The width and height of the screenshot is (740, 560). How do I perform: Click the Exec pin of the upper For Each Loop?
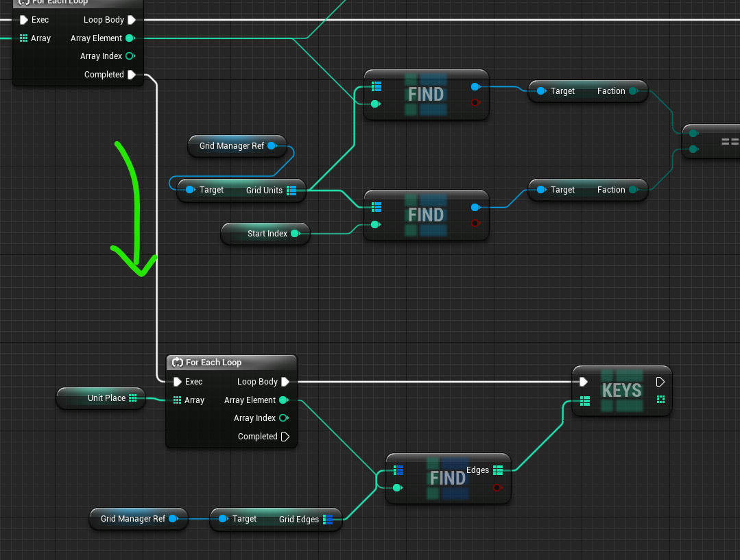point(23,20)
